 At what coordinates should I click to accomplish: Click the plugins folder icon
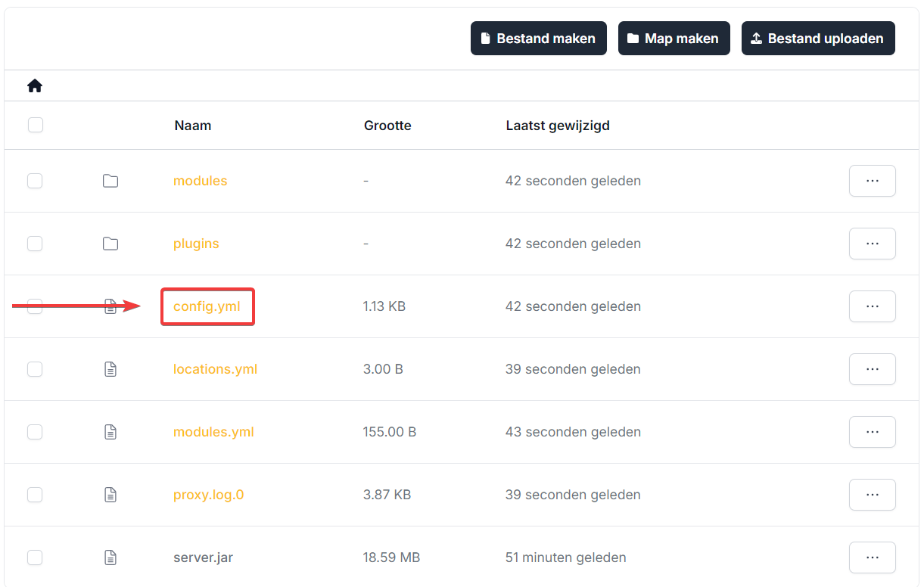pyautogui.click(x=110, y=244)
